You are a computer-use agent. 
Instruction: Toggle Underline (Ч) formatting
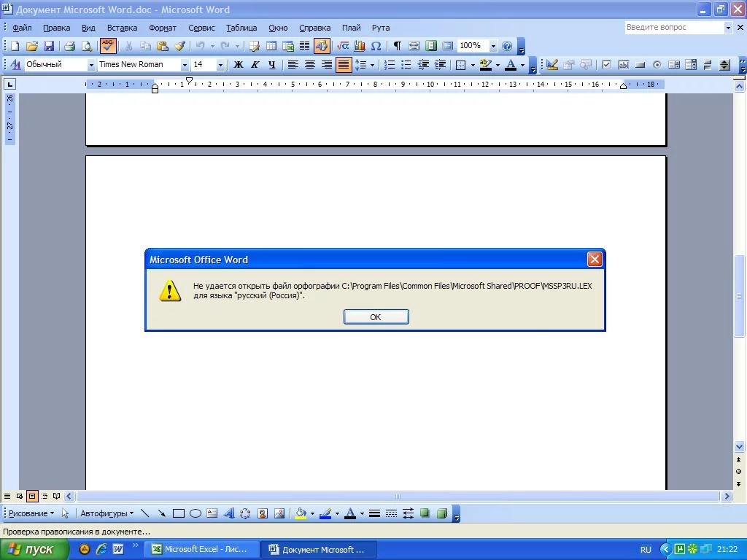[271, 65]
